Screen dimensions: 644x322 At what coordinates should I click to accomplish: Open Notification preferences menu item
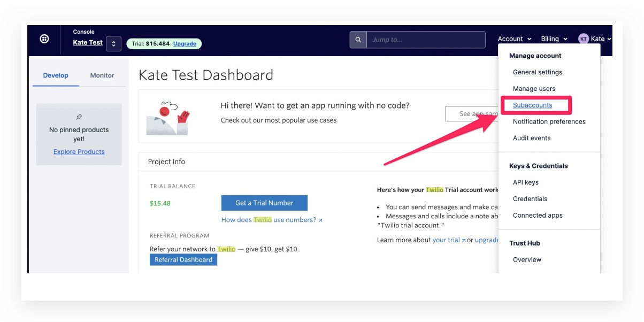click(x=549, y=121)
